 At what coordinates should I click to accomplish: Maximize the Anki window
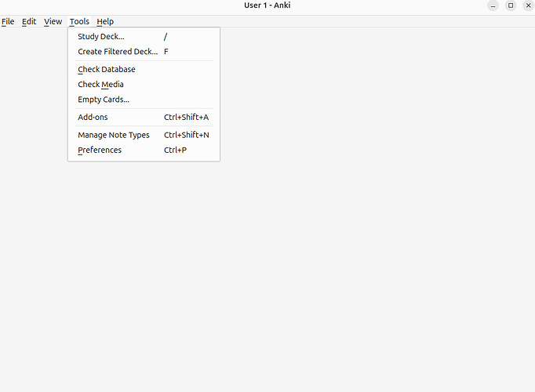pos(511,5)
